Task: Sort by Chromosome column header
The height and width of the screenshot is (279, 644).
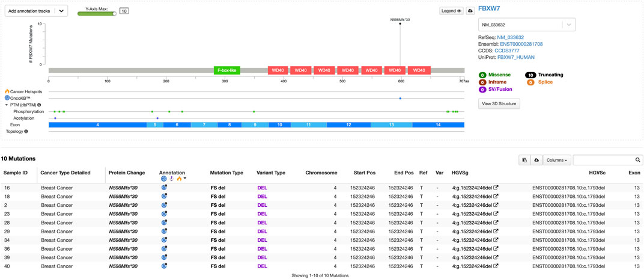Action: coord(321,173)
